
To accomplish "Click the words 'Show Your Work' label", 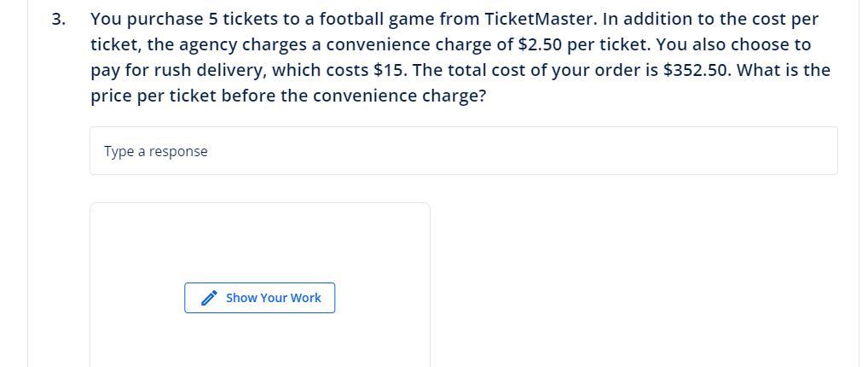I will click(273, 298).
